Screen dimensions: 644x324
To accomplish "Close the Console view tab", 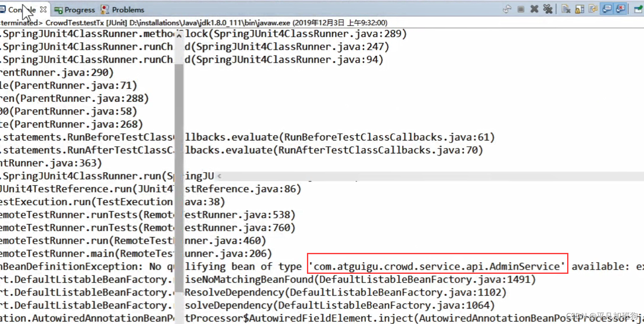I will coord(43,9).
